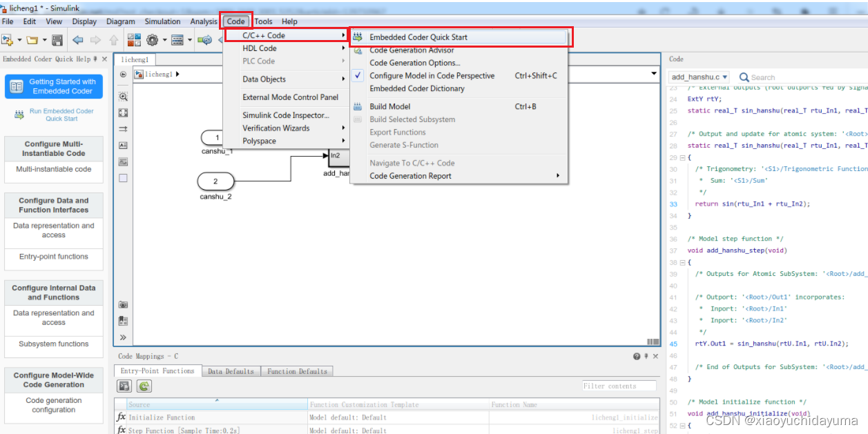Click External Mode Control Panel
Image resolution: width=868 pixels, height=434 pixels.
tap(291, 97)
